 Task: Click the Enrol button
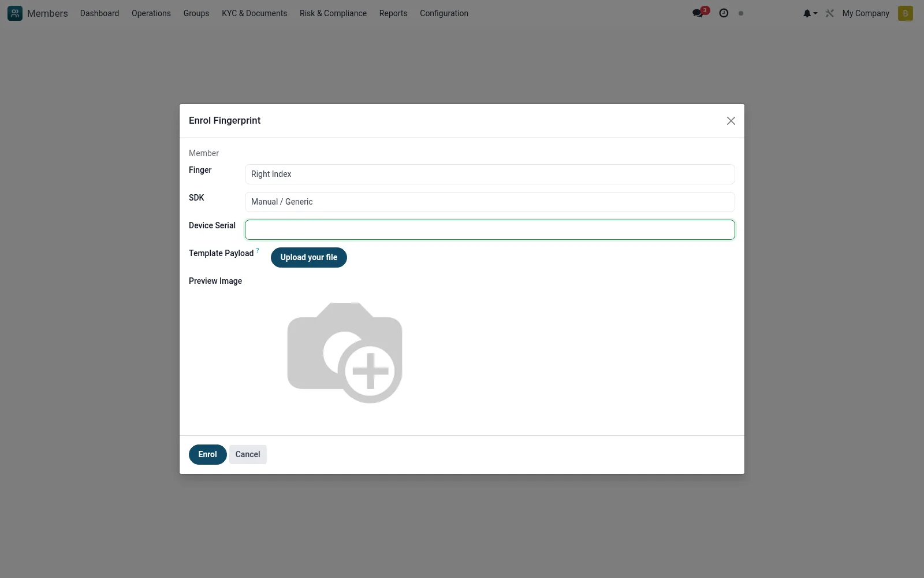click(207, 454)
